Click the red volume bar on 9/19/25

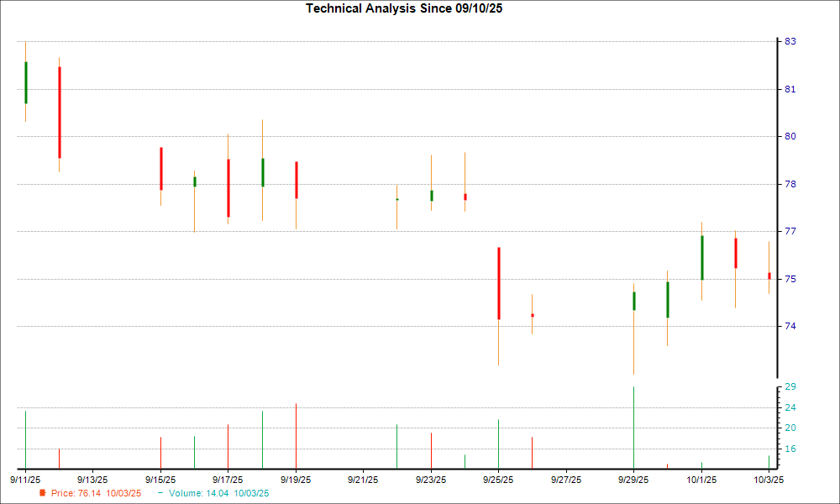pyautogui.click(x=296, y=435)
